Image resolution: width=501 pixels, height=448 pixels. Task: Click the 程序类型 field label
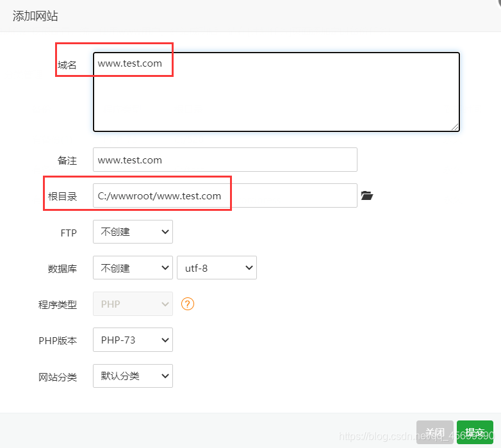point(58,305)
